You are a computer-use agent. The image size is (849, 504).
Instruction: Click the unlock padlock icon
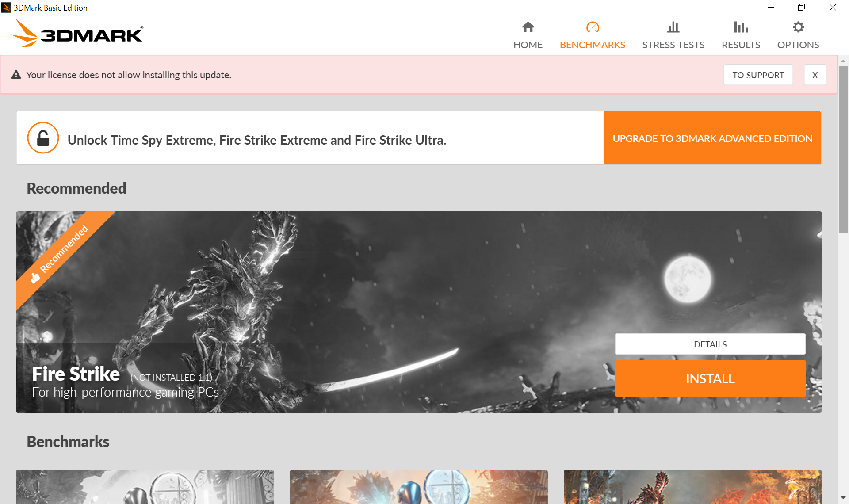tap(43, 138)
